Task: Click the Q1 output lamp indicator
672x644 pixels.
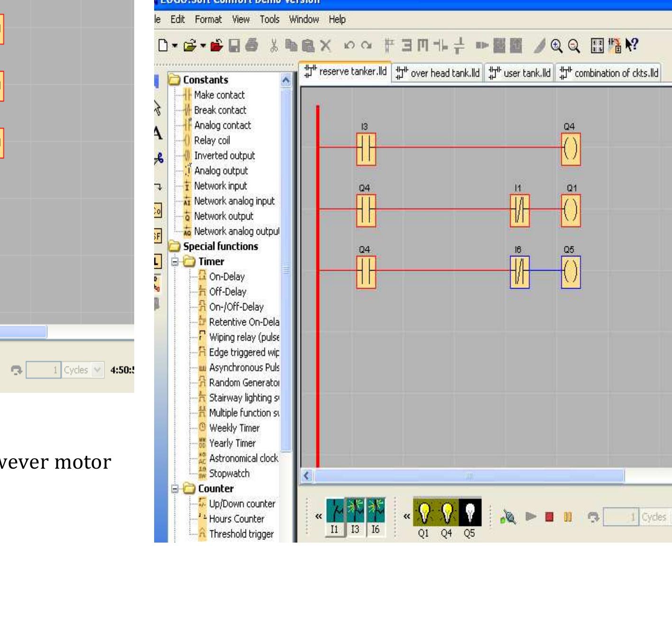Action: tap(424, 512)
